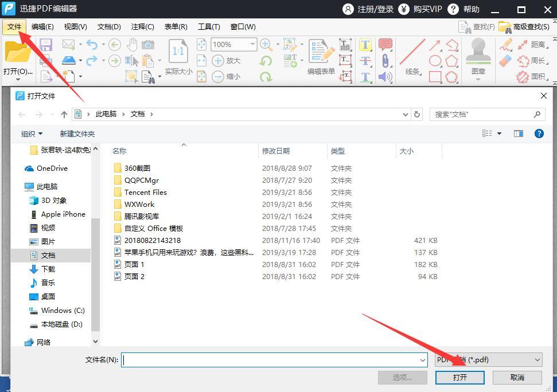This screenshot has height=392, width=557.
Task: Expand the Open 打开(O) dropdown arrow
Action: pos(18,79)
